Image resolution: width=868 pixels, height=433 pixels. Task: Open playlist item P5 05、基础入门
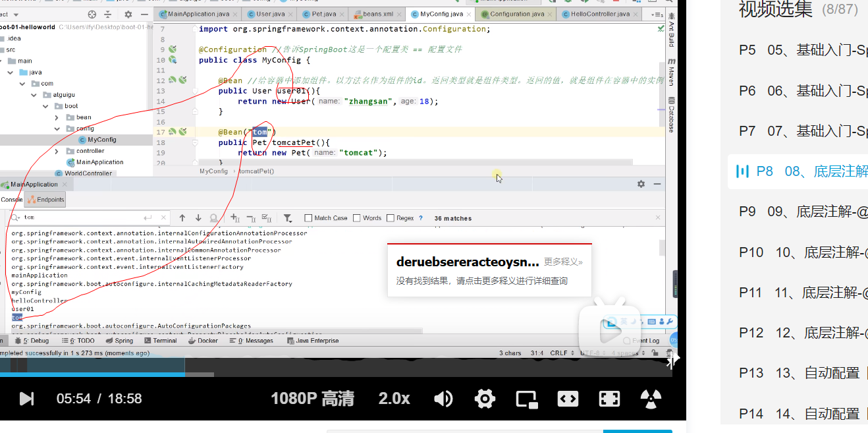click(x=803, y=50)
